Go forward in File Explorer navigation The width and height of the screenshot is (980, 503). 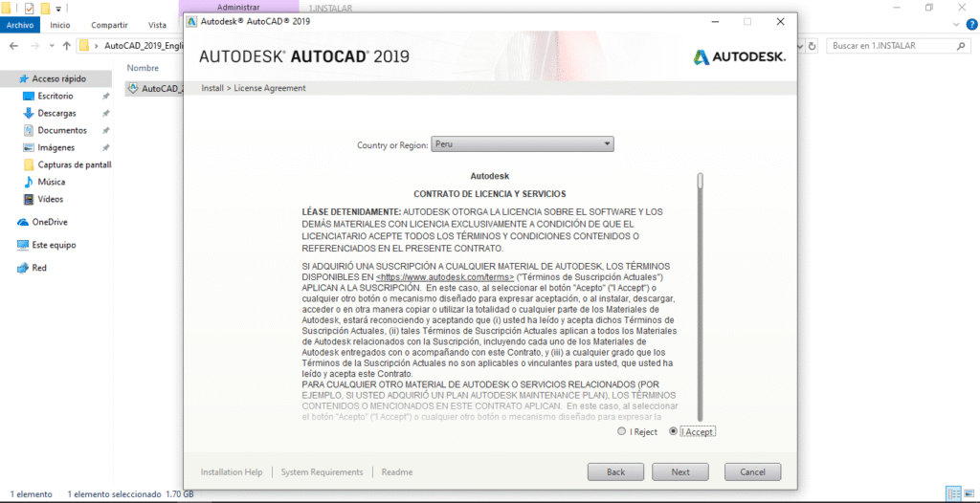coord(34,46)
